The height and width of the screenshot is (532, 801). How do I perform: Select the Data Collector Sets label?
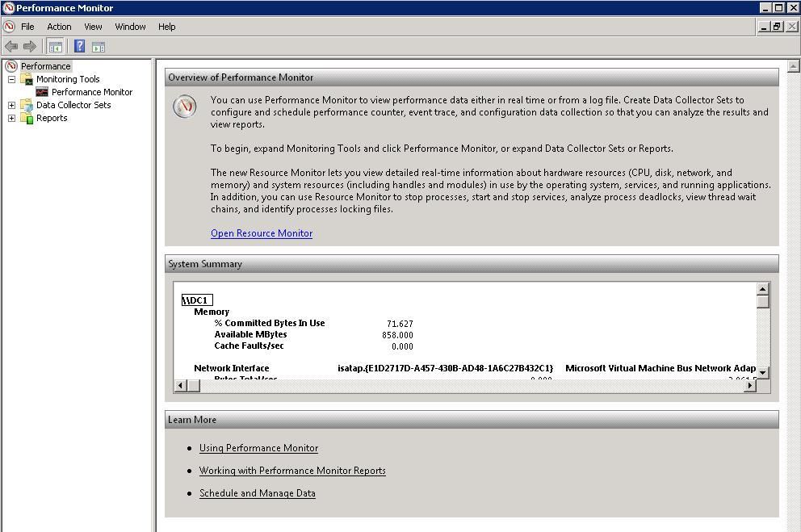coord(73,105)
